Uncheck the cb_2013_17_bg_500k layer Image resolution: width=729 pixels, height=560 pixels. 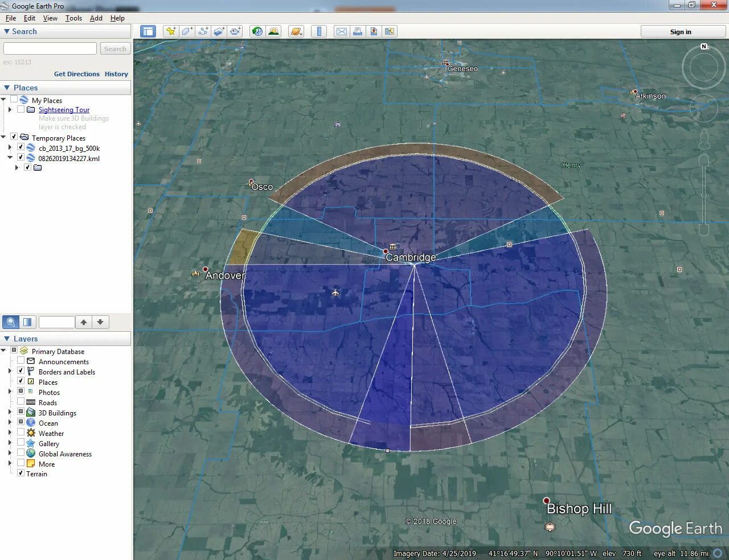(x=21, y=147)
